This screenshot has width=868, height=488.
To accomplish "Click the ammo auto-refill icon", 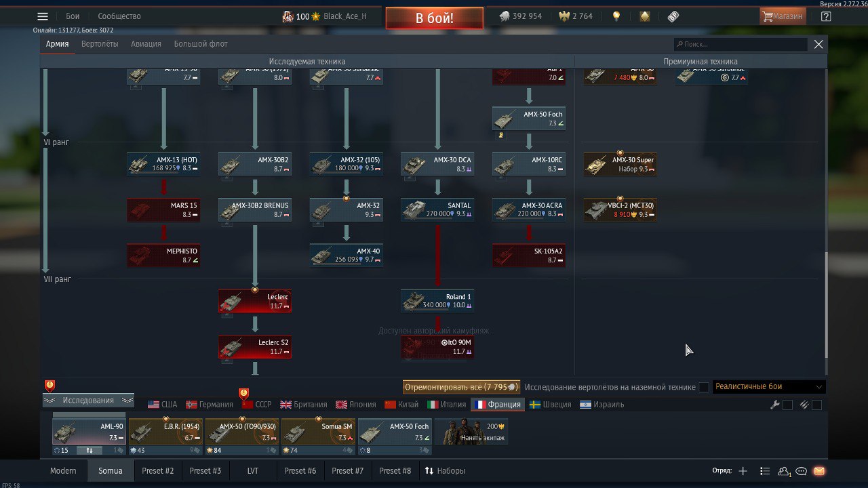I will (x=804, y=405).
